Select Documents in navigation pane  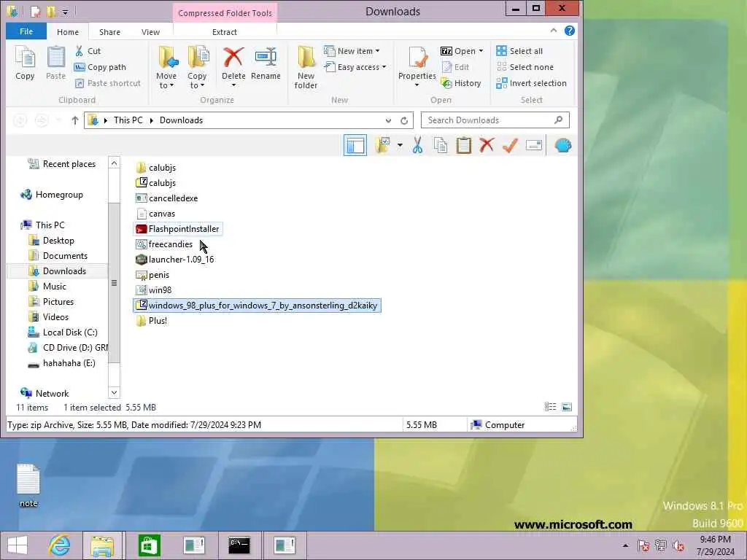65,256
